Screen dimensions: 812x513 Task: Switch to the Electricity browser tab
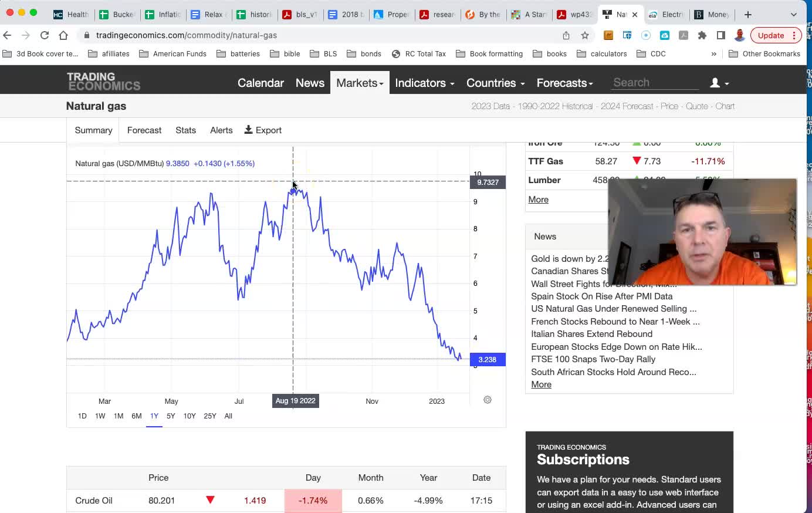click(666, 14)
